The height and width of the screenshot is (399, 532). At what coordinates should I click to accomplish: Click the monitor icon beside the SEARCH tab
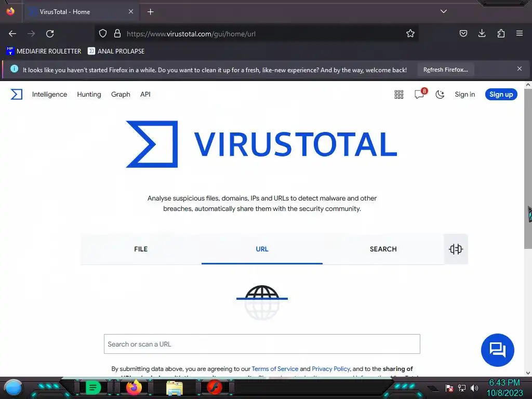[x=456, y=249]
